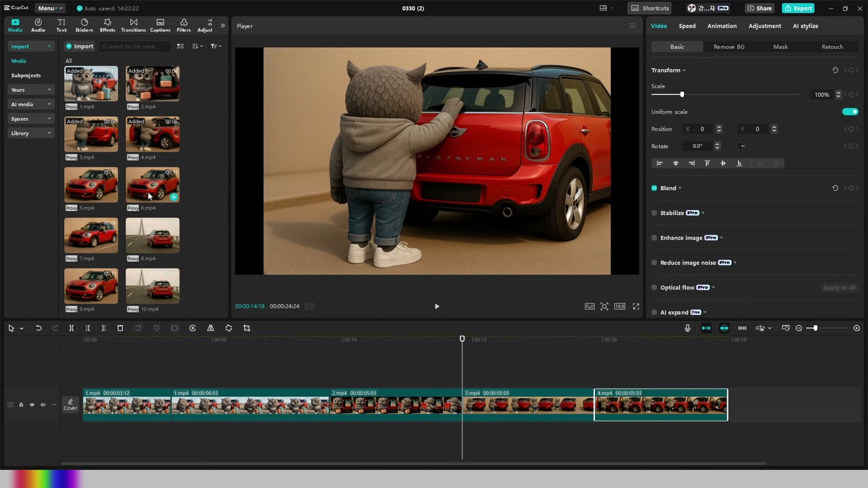
Task: Open the Adjust panel
Action: tap(205, 25)
